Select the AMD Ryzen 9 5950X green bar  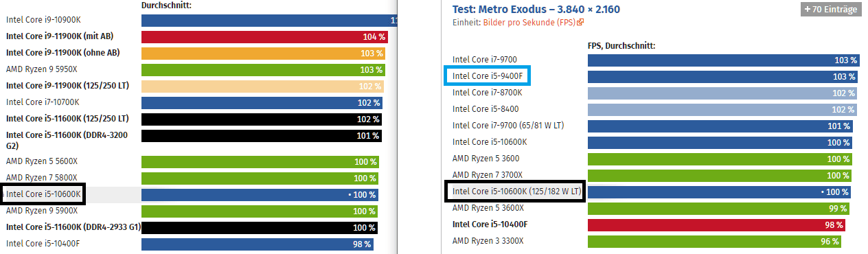coord(263,70)
